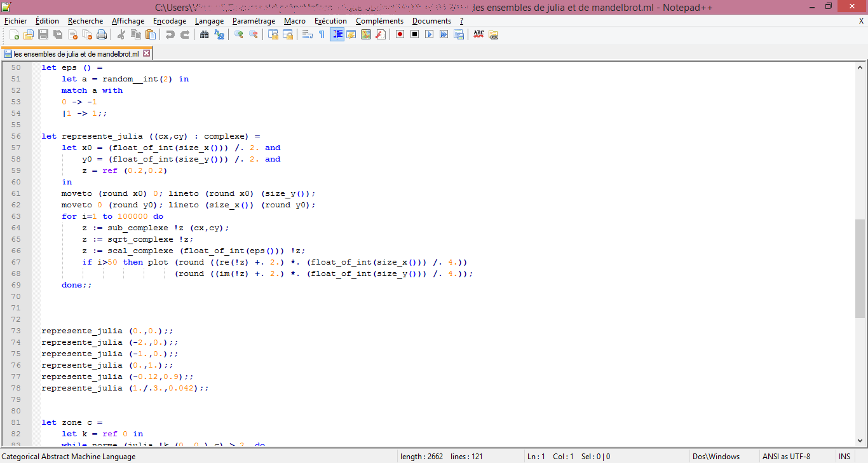
Task: Start macro recording with the red circle
Action: [x=400, y=34]
